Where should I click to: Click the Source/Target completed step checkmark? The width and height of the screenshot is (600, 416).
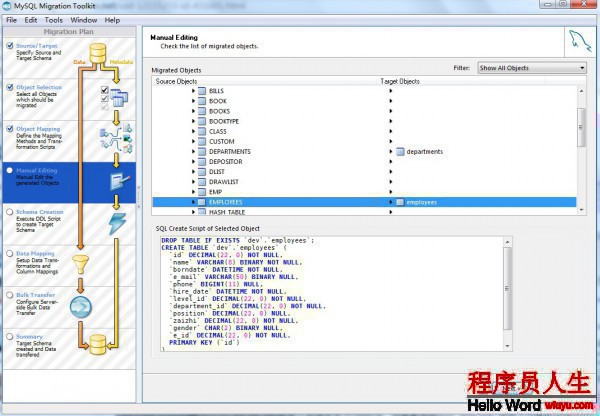10,46
